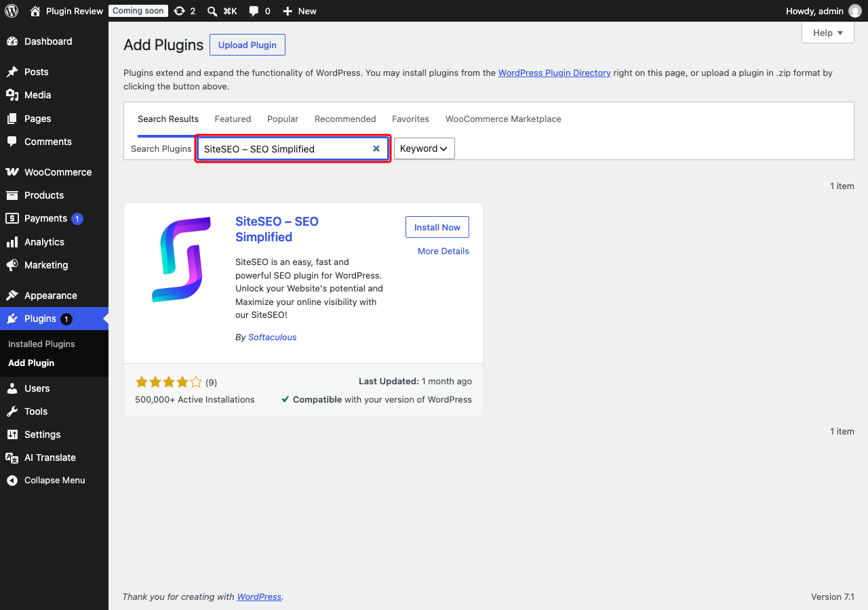The height and width of the screenshot is (610, 868).
Task: Click the Plugins plug icon
Action: tap(12, 319)
